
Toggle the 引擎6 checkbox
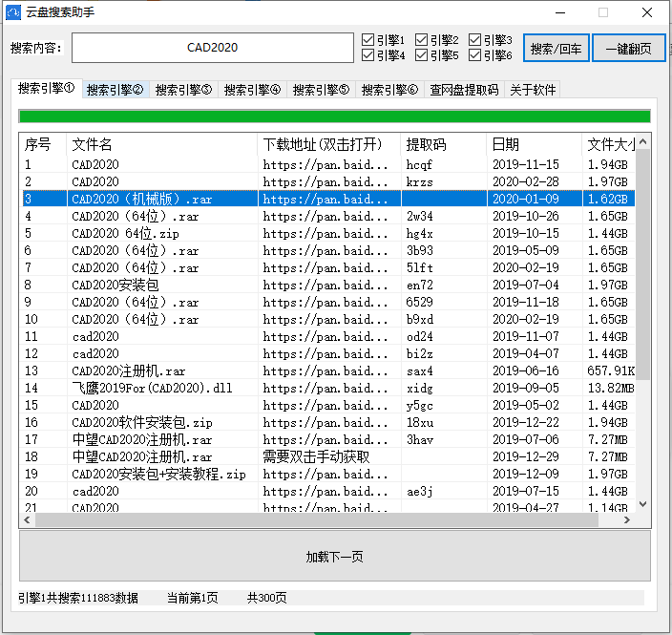(474, 54)
